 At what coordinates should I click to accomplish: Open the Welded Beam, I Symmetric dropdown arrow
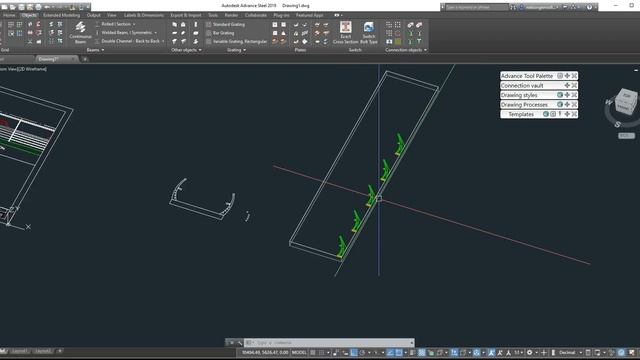point(156,33)
